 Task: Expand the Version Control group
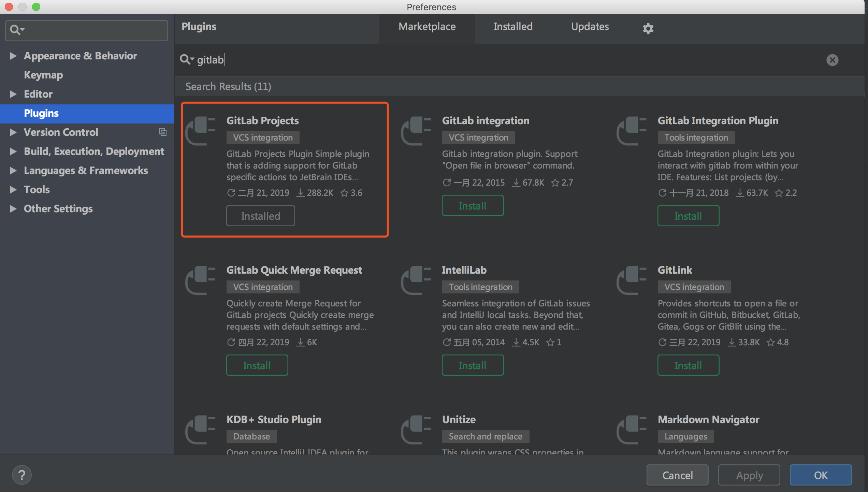click(x=13, y=132)
